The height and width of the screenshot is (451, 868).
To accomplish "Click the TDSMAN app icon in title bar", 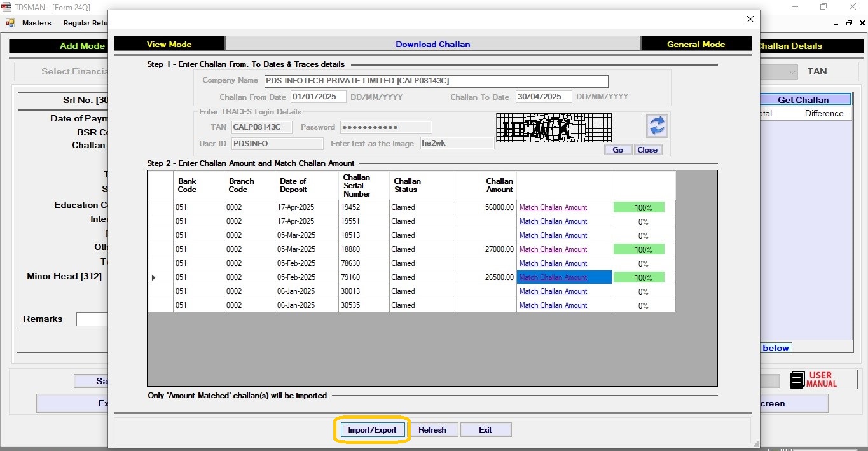I will [6, 7].
